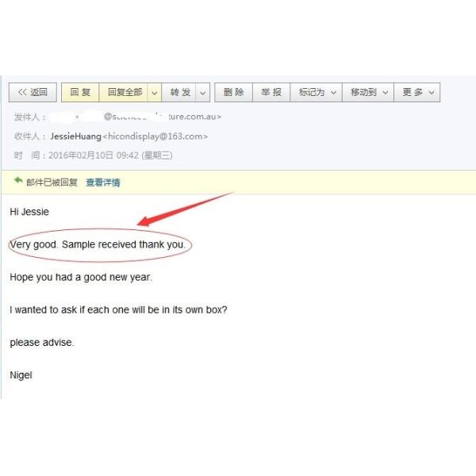
Task: Choose 回复全部 to reply all
Action: pyautogui.click(x=125, y=92)
